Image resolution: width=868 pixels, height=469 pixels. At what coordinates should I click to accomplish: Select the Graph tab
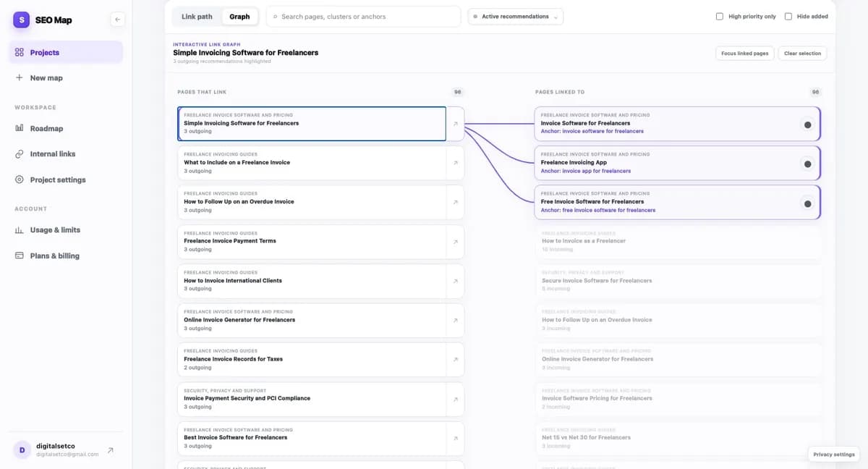tap(239, 17)
